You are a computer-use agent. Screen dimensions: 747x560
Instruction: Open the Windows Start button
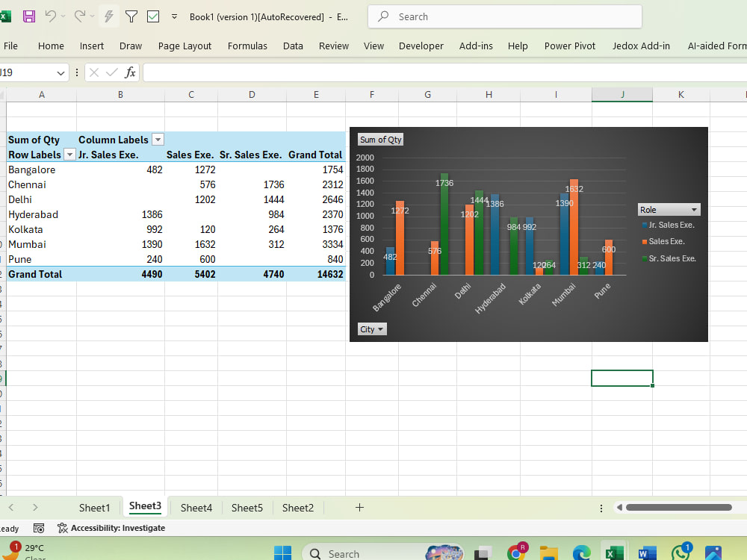283,553
